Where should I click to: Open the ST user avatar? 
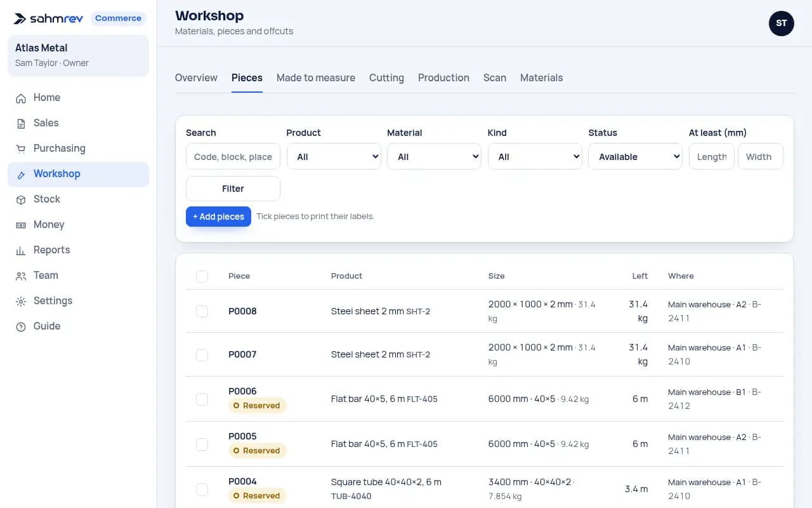(782, 23)
